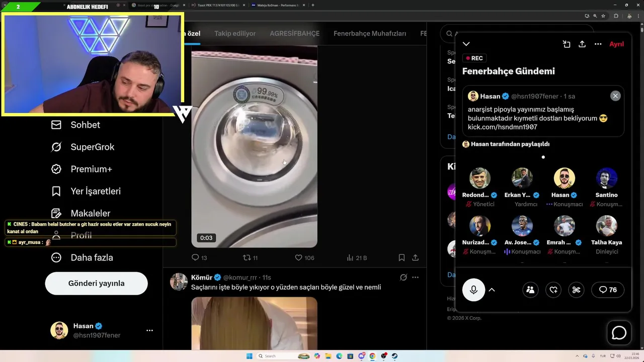The width and height of the screenshot is (644, 362).
Task: Open the kick.com/hsndmn1907 link
Action: (503, 127)
